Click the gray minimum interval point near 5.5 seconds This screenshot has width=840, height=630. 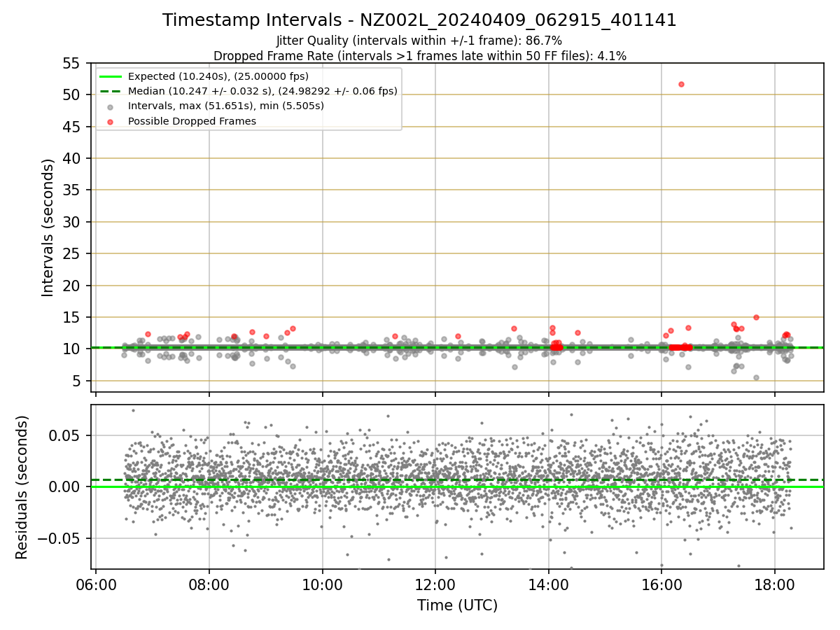pyautogui.click(x=756, y=377)
